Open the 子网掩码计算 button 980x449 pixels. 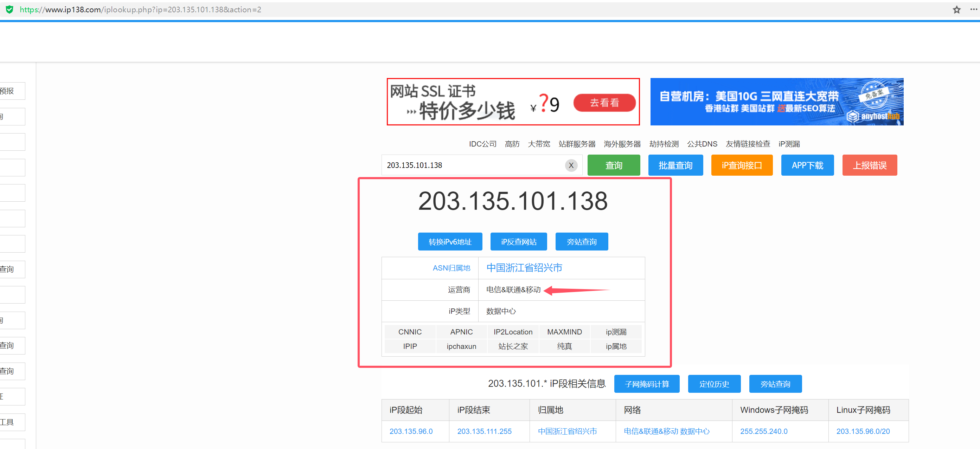tap(646, 384)
